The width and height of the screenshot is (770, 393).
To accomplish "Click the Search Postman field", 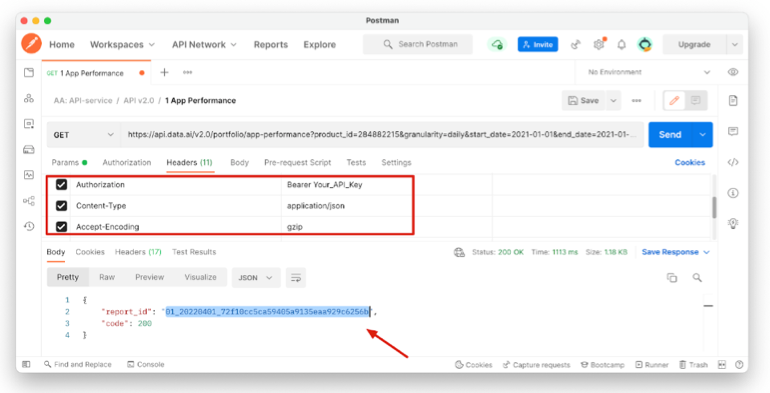I will coord(418,44).
